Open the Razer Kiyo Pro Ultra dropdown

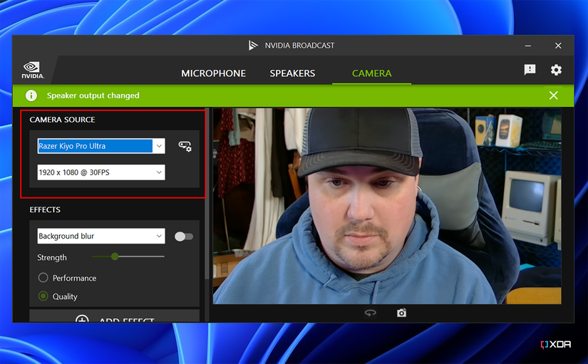(x=101, y=146)
